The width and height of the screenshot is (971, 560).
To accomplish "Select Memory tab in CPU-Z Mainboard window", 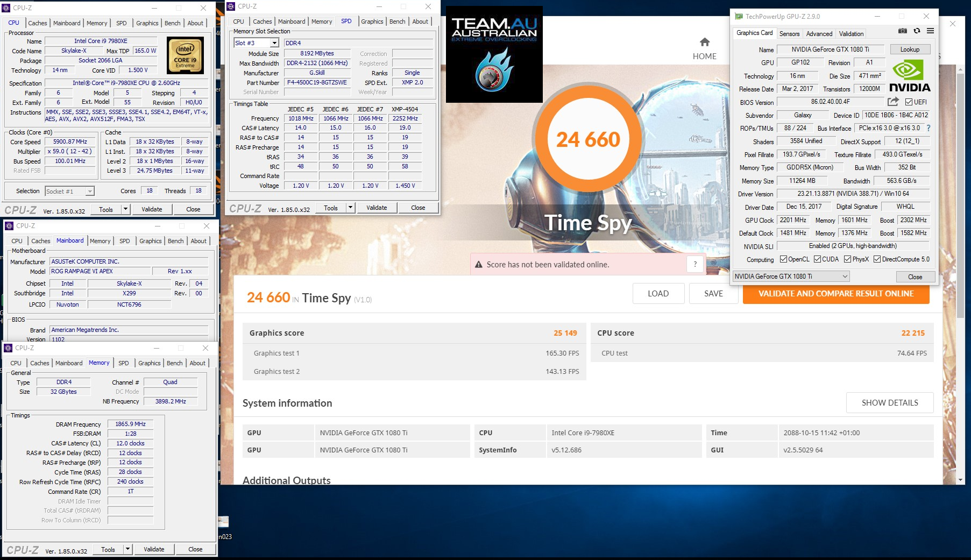I will coord(100,241).
